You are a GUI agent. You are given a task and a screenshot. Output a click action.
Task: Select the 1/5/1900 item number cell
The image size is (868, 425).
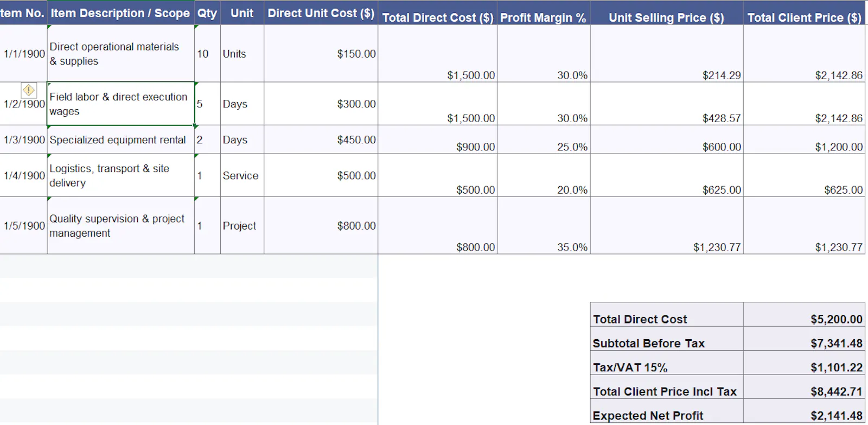click(x=23, y=225)
